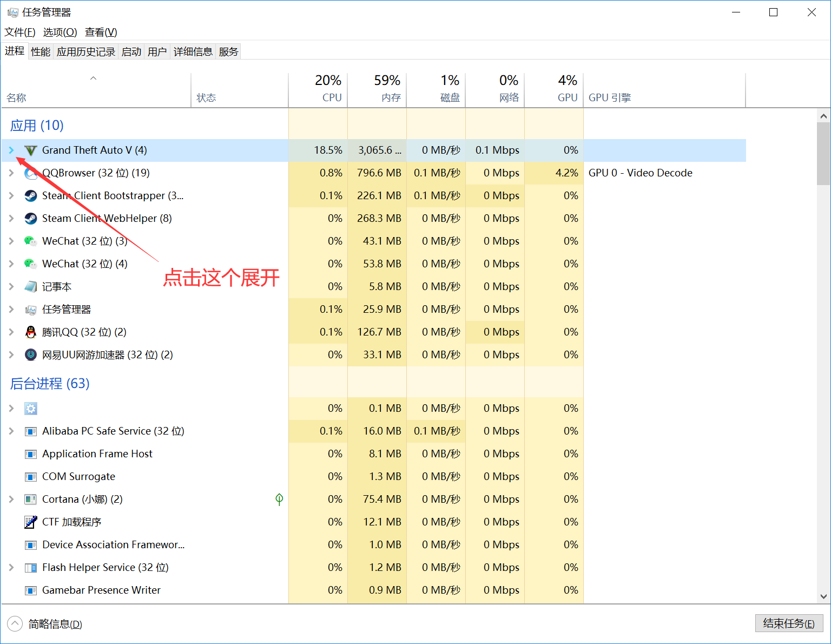The height and width of the screenshot is (644, 831).
Task: Switch to the 应用历史记录 tab
Action: tap(86, 51)
